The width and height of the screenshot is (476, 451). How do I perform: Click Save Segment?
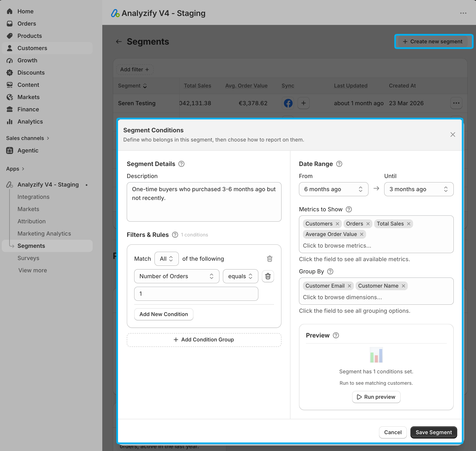point(433,432)
